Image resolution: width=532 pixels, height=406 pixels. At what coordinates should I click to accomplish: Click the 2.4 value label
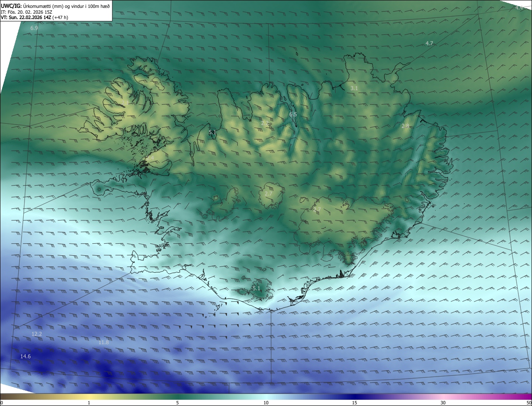(x=150, y=158)
